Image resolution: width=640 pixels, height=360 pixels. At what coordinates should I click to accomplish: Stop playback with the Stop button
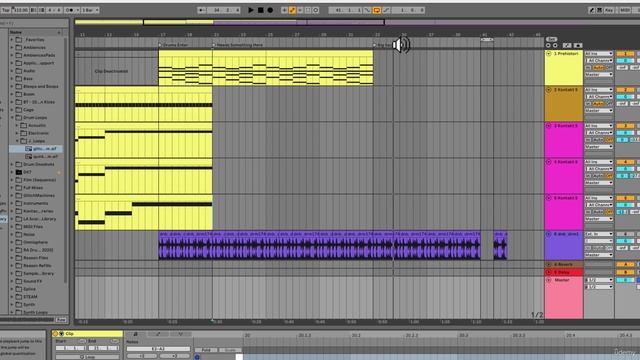point(260,10)
